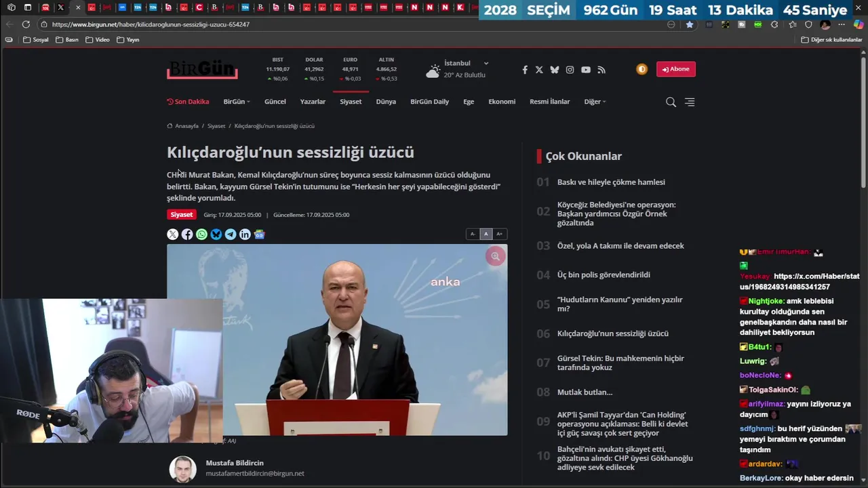
Task: Open Ekonomi section in navigation
Action: [x=502, y=102]
